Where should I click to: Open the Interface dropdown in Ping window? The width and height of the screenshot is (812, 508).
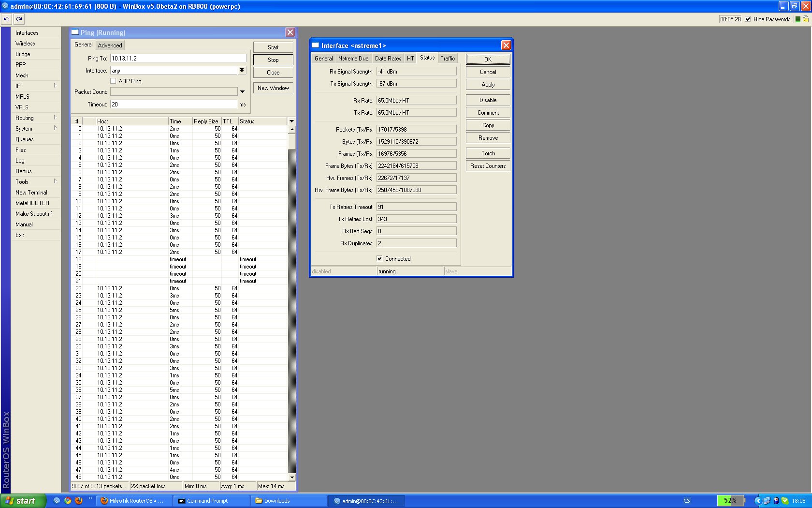click(x=242, y=71)
